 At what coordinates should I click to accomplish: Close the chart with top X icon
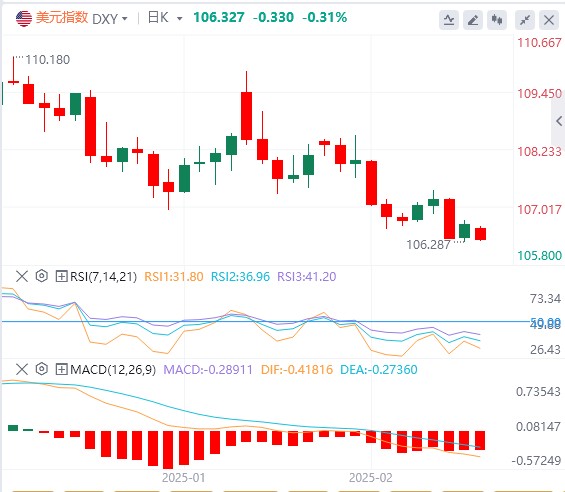549,19
